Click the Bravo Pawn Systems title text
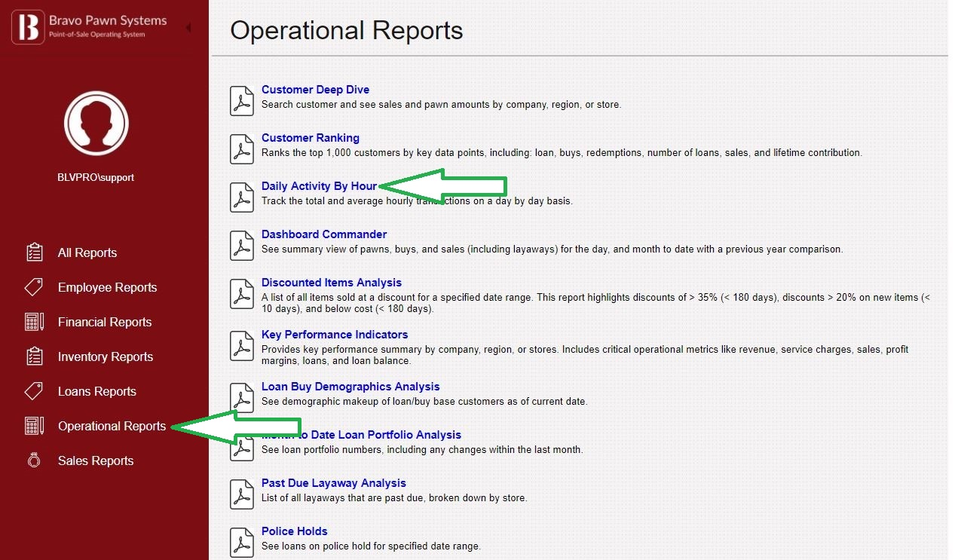Screen dimensions: 955x560 click(108, 21)
